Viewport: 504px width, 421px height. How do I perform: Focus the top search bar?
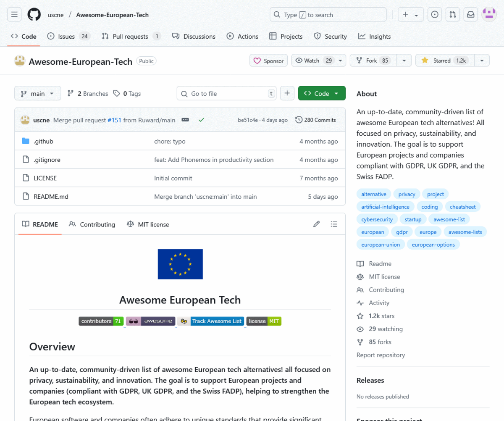click(x=328, y=15)
